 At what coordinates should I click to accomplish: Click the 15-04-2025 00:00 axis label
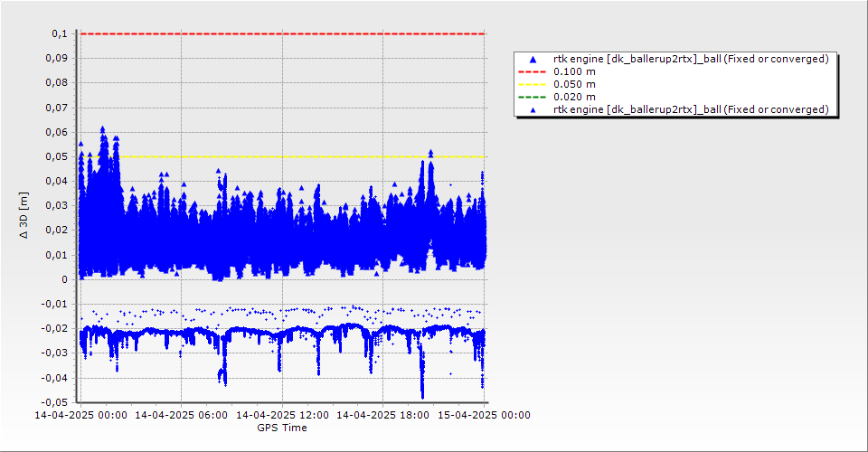pos(484,415)
